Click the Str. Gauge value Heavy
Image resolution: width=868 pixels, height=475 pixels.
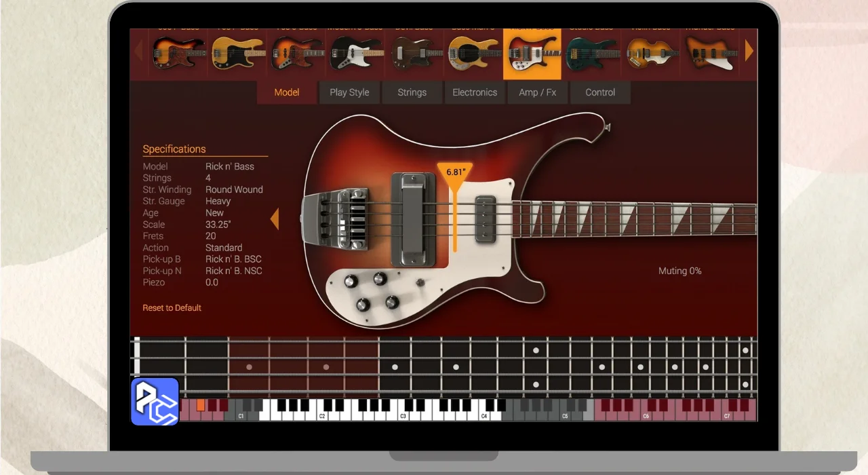coord(218,201)
